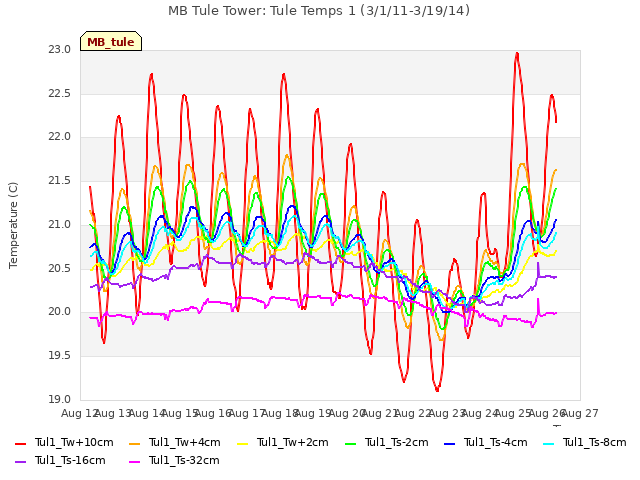Click the 22.0 y-axis tick label
This screenshot has width=640, height=480.
click(x=59, y=137)
